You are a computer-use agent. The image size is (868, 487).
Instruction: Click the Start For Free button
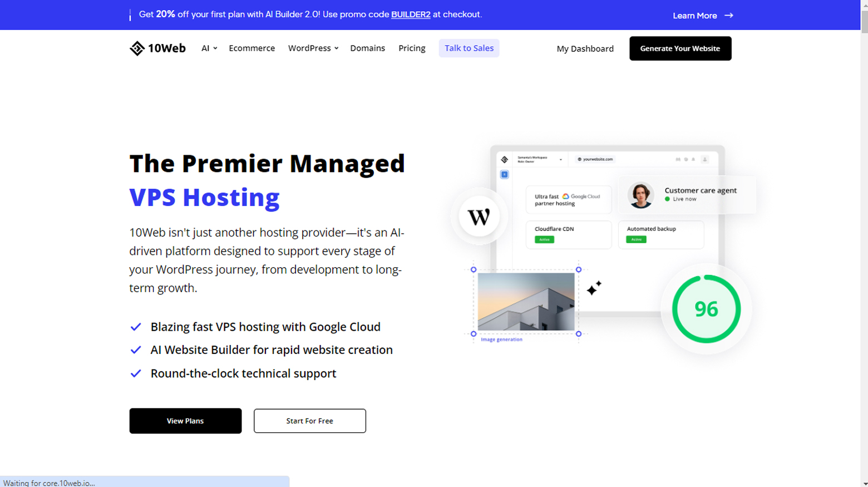[310, 421]
